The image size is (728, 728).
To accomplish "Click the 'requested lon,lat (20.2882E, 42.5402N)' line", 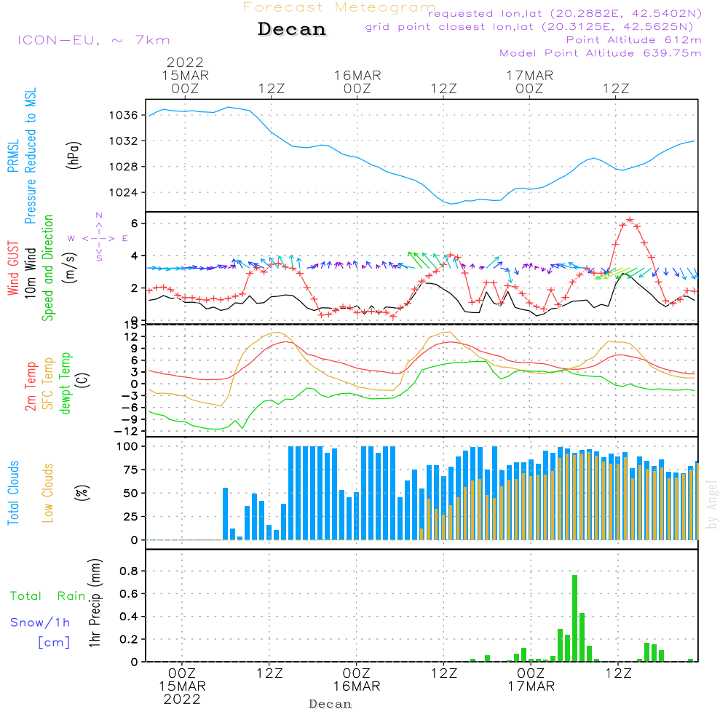I will coord(565,13).
